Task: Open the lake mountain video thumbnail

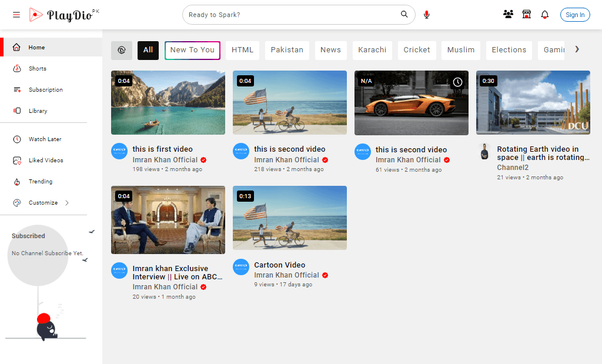Action: (x=168, y=102)
